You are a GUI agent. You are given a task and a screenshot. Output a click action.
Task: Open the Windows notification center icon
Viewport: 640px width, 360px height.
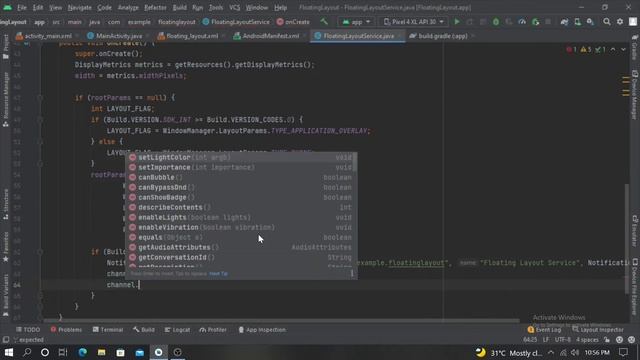click(623, 352)
